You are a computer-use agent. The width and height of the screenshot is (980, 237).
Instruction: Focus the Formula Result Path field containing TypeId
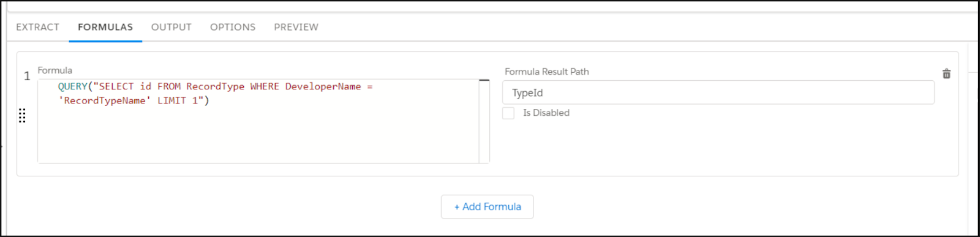point(718,92)
